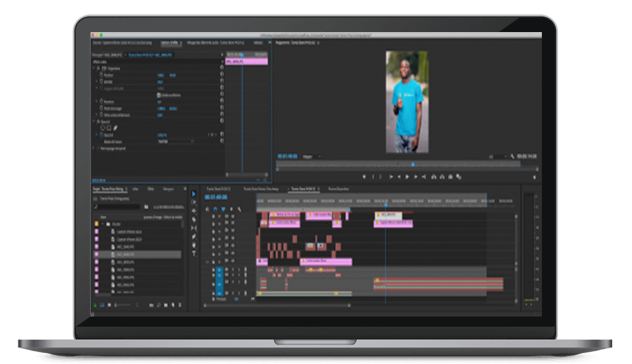
Task: Click the ellipse mask icon under Opacity
Action: (102, 128)
